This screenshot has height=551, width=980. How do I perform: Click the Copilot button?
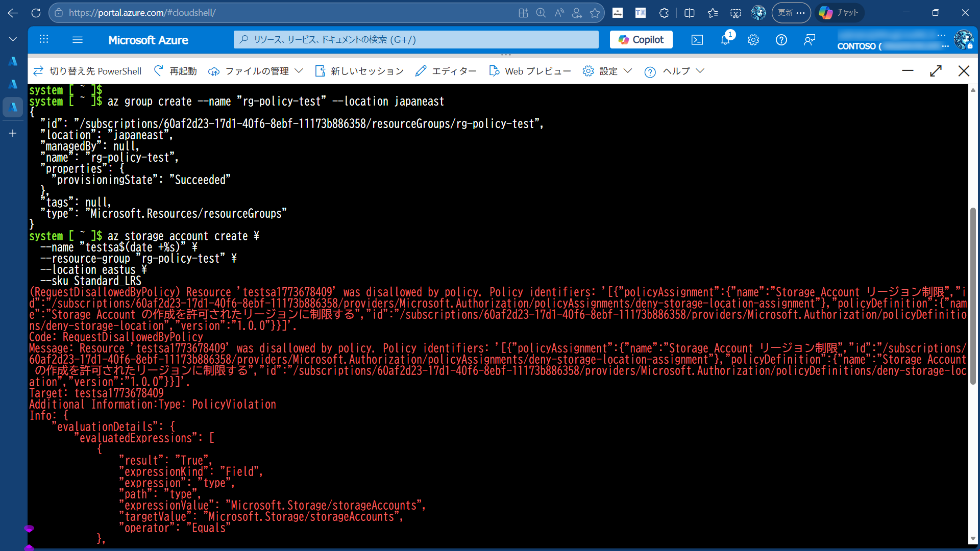(641, 40)
